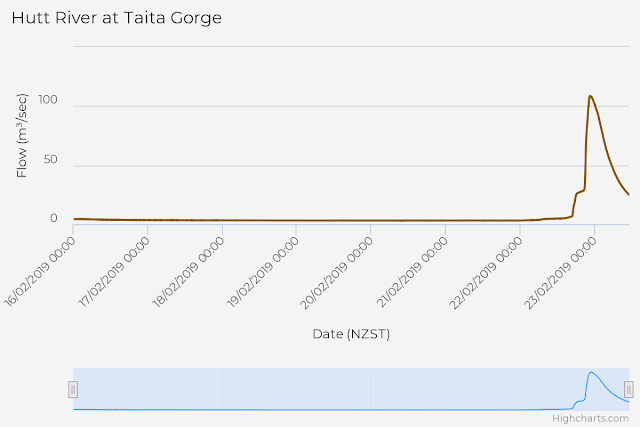The height and width of the screenshot is (427, 640).
Task: Click the 17/02/2019 00:00 axis label
Action: [x=114, y=271]
